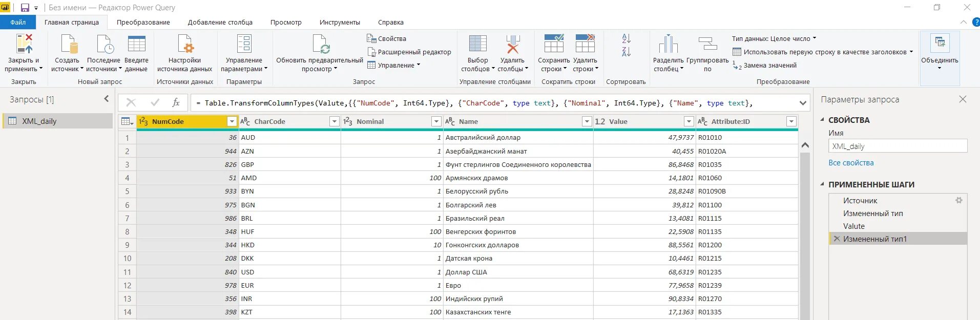Screen dimensions: 980x320
Task: Open Advanced Editor (Расширенный редактор)
Action: [409, 52]
